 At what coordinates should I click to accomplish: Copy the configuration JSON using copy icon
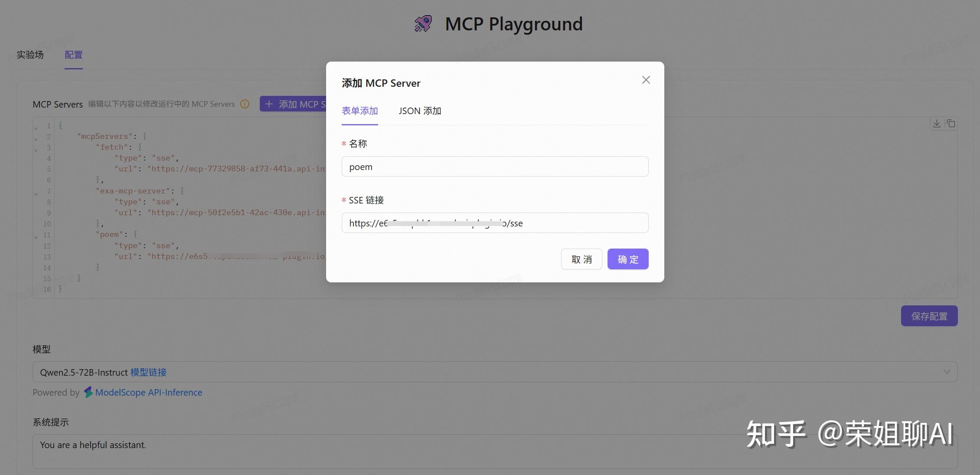(951, 123)
